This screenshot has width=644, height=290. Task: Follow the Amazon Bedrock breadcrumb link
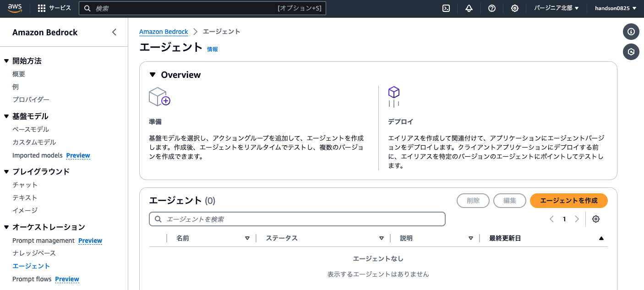[x=164, y=32]
